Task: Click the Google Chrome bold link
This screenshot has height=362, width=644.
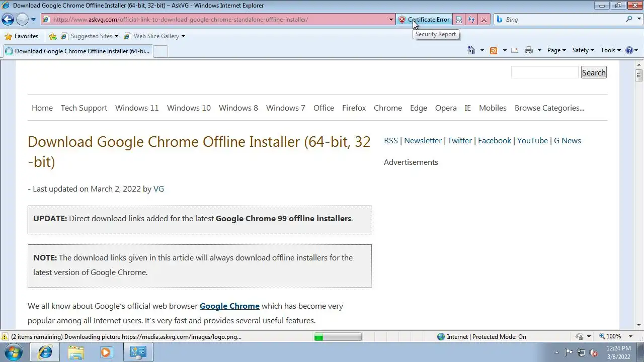Action: [x=229, y=306]
